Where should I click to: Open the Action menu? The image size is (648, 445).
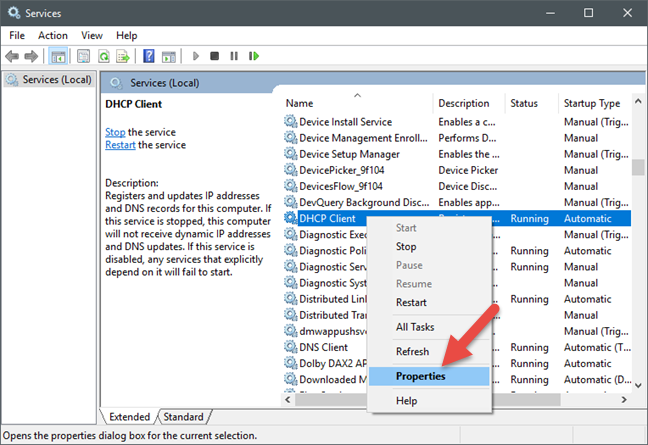pos(53,36)
